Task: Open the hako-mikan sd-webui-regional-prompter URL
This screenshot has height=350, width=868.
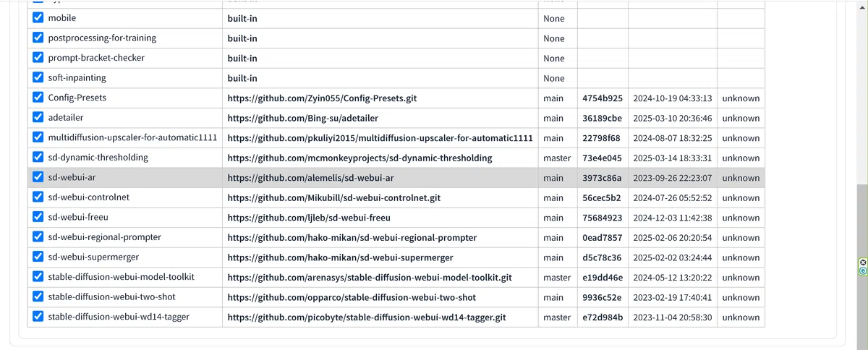Action: pos(352,237)
